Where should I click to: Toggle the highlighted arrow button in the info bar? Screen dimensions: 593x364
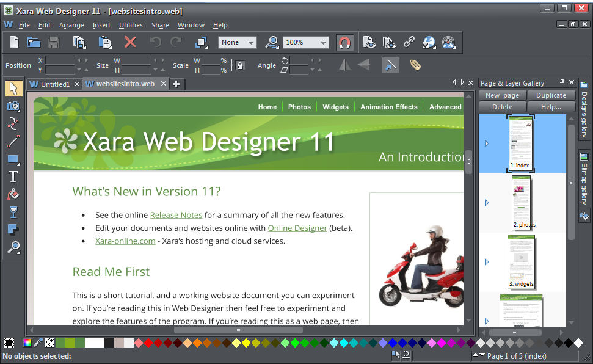(390, 65)
